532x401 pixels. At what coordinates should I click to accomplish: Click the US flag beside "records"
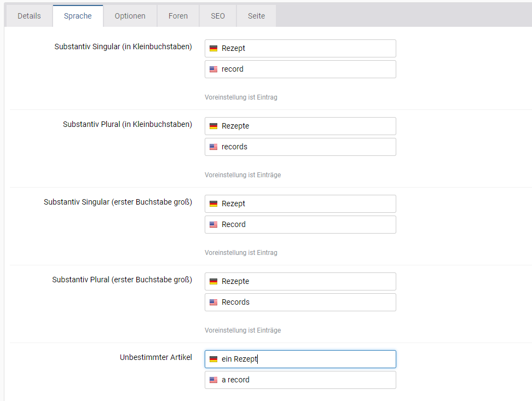point(213,147)
